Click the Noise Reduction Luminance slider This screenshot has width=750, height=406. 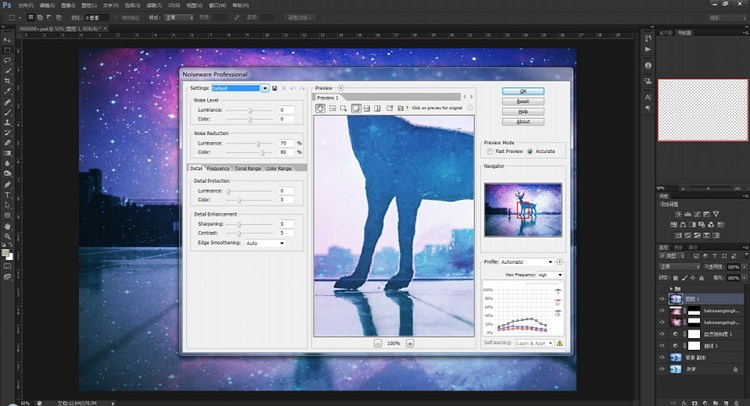tap(250, 143)
